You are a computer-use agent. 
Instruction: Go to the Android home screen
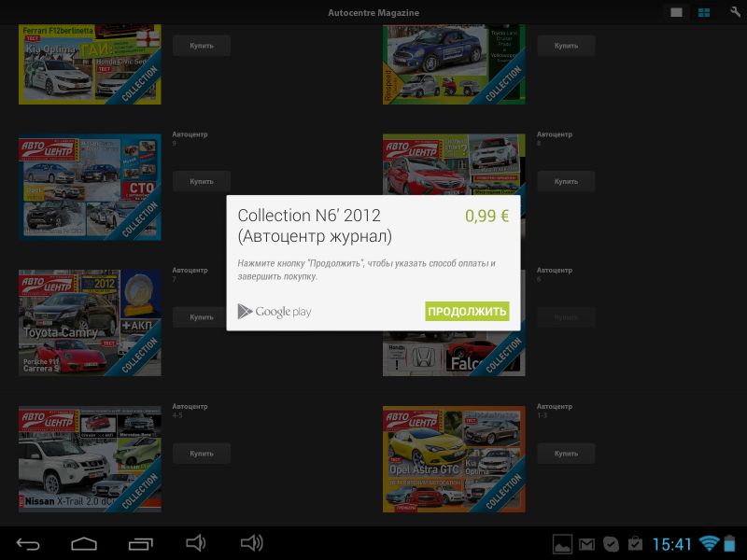[84, 543]
